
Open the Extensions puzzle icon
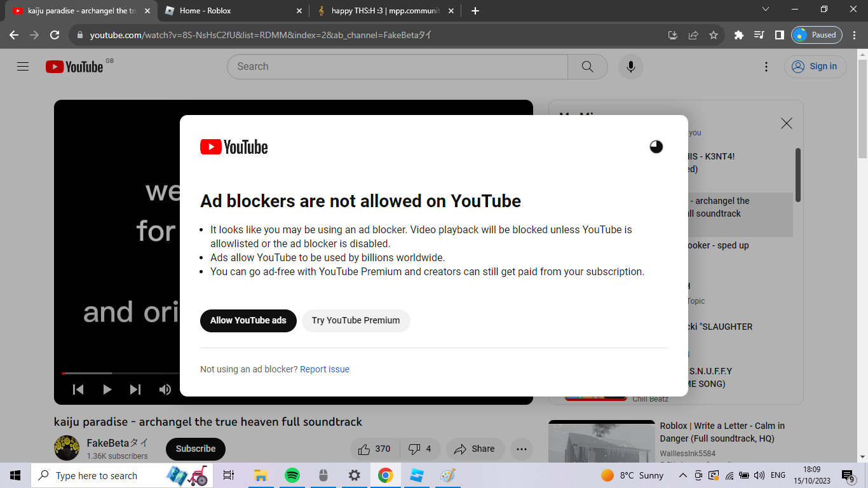coord(738,35)
